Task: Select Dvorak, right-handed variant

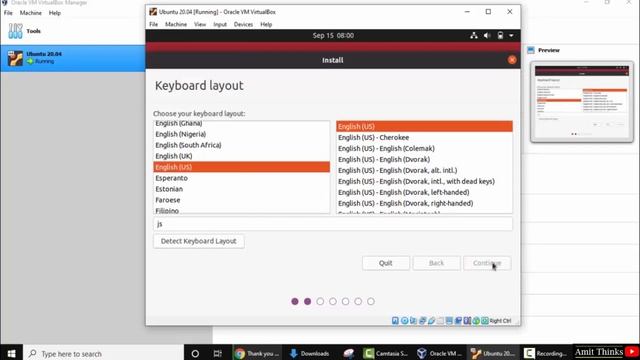Action: [x=424, y=204]
